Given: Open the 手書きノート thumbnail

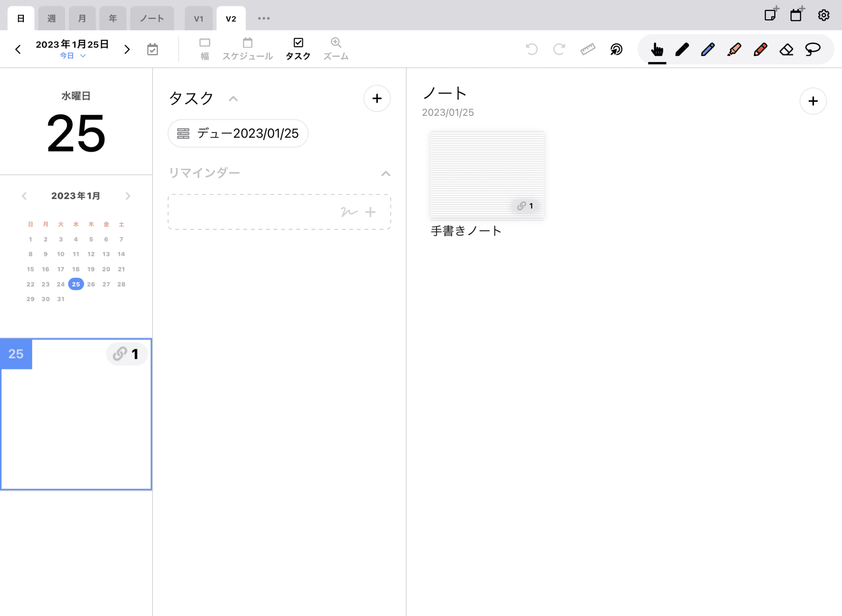Looking at the screenshot, I should (x=487, y=175).
